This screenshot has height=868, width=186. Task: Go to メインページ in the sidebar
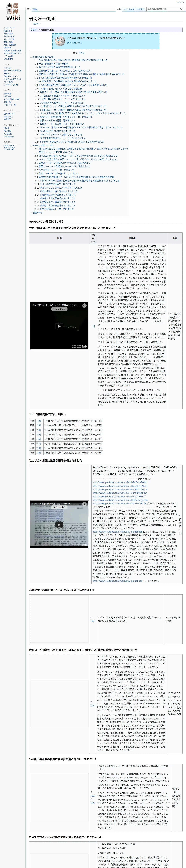pyautogui.click(x=9, y=28)
